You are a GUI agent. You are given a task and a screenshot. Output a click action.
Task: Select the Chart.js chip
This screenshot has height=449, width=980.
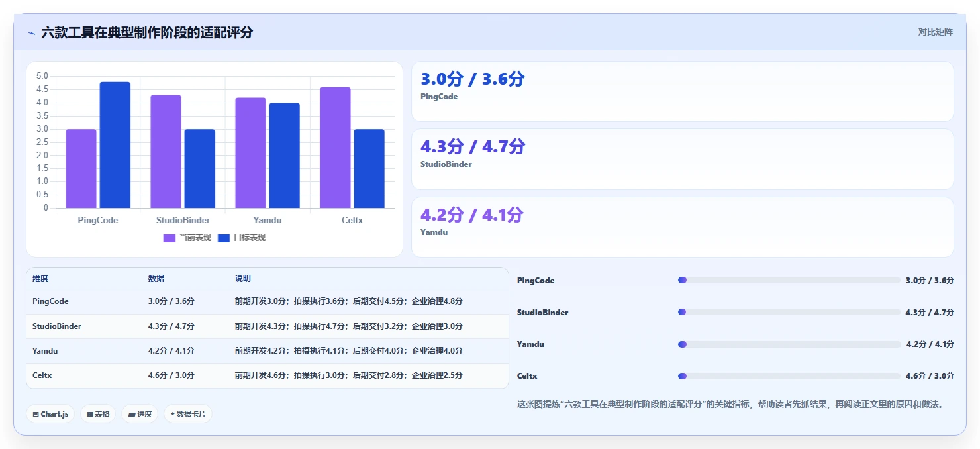[x=50, y=414]
